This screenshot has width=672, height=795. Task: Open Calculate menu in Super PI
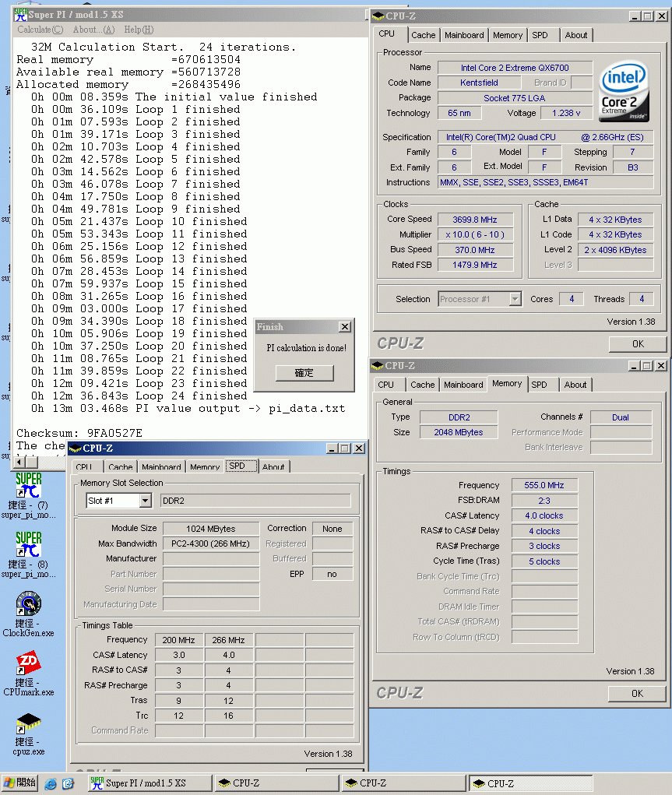tap(40, 30)
